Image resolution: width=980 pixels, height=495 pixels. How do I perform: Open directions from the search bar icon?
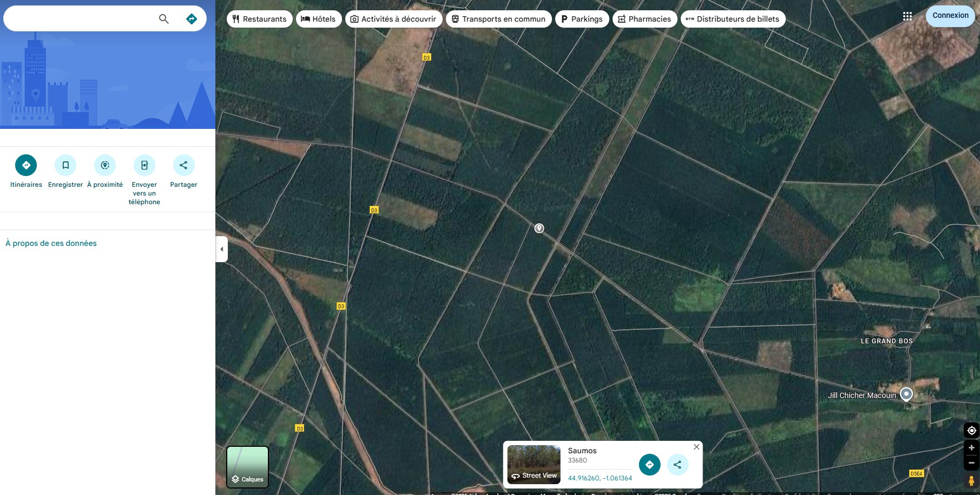pyautogui.click(x=192, y=19)
